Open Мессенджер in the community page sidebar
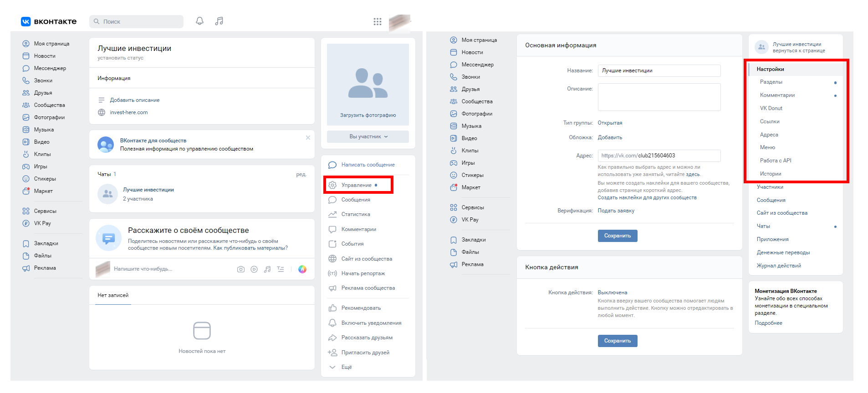The width and height of the screenshot is (868, 393). (x=50, y=68)
